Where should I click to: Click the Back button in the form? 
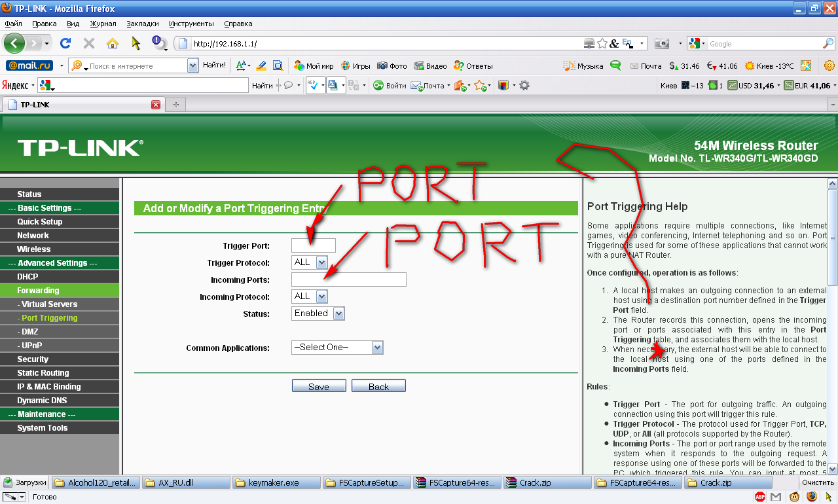[x=378, y=386]
